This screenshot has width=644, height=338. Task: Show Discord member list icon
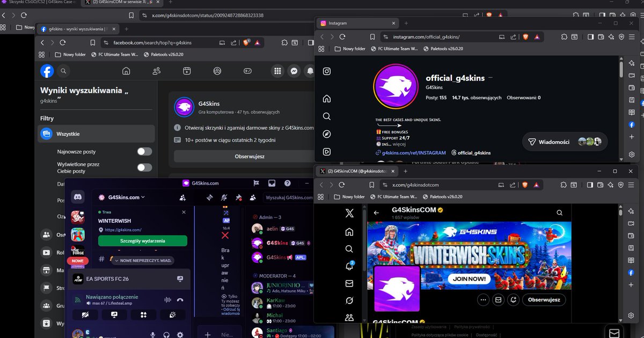pos(253,197)
